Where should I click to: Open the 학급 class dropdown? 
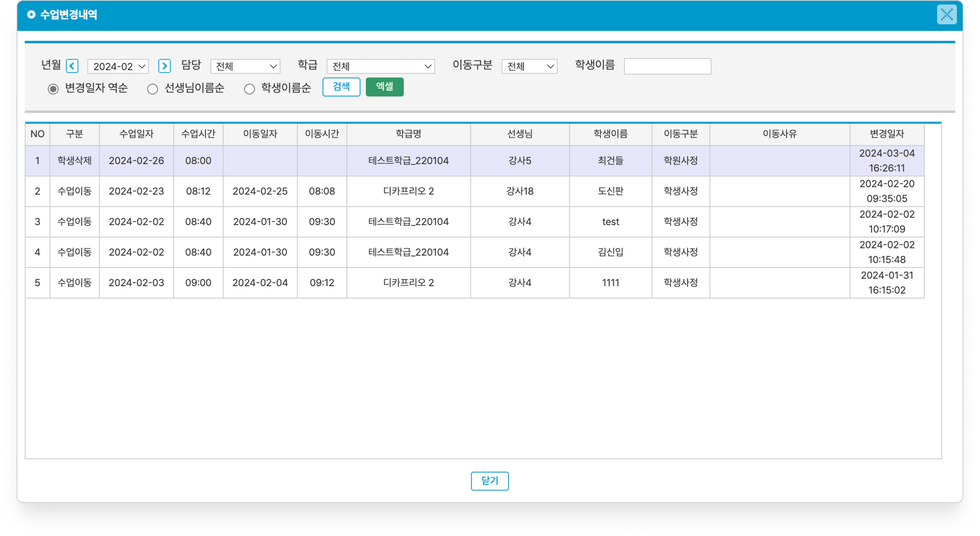(381, 66)
